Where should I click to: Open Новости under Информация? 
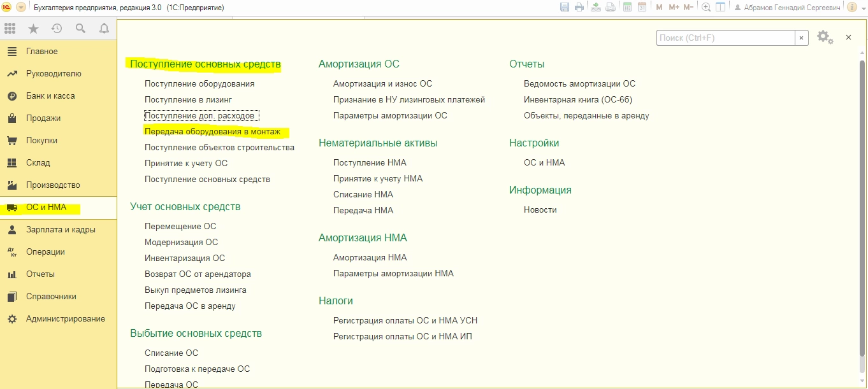(x=540, y=209)
